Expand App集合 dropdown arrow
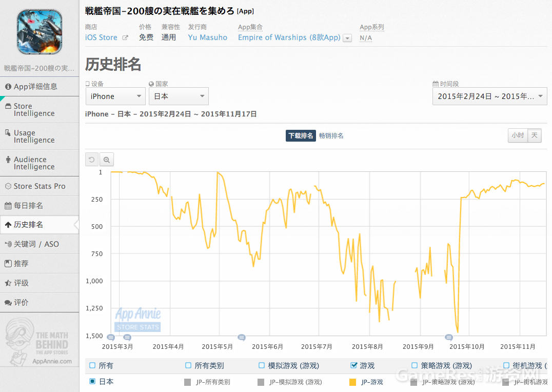Screen dimensions: 552x392 pos(347,38)
